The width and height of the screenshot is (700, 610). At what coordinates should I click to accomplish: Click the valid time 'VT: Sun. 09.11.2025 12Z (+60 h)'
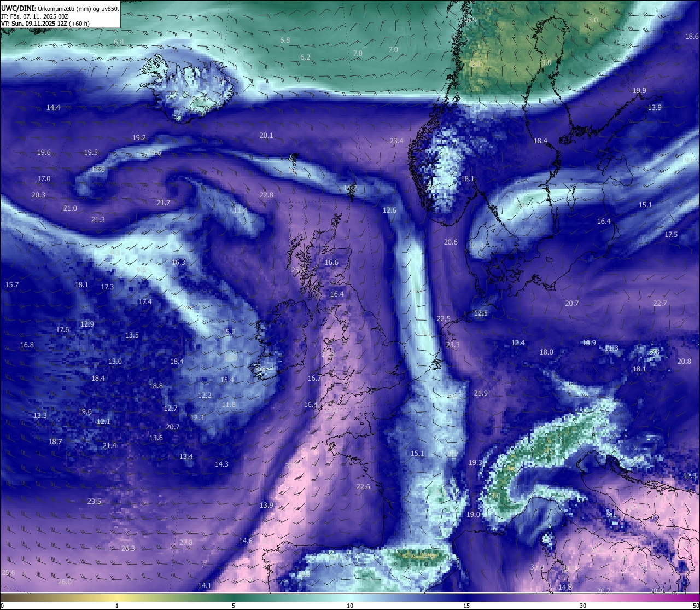tap(45, 24)
